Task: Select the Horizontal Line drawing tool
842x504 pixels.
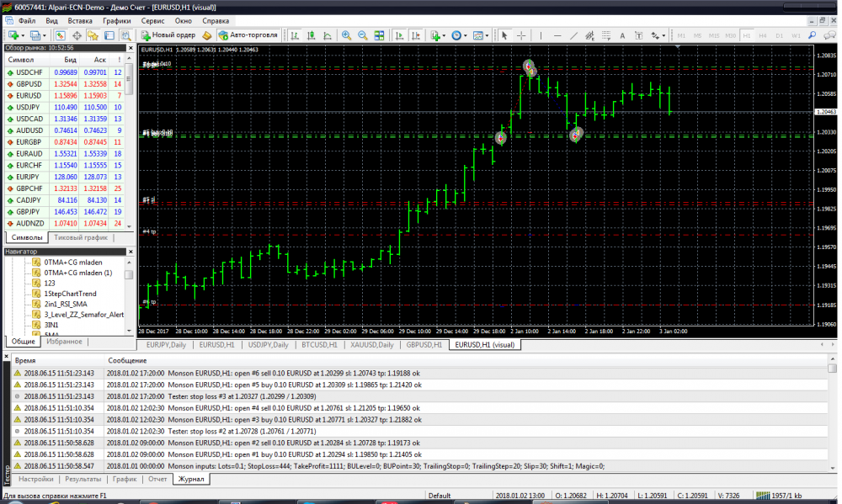Action: [557, 35]
